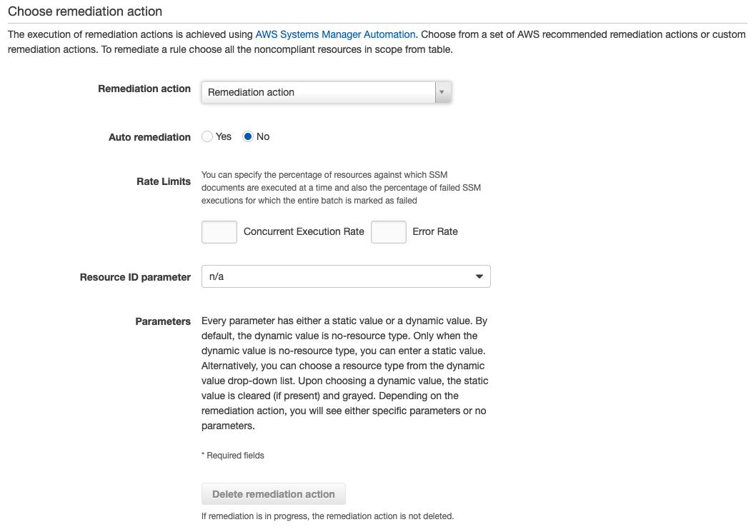Screen dimensions: 756x532
Task: Expand the Resource ID parameter dropdown
Action: click(346, 276)
